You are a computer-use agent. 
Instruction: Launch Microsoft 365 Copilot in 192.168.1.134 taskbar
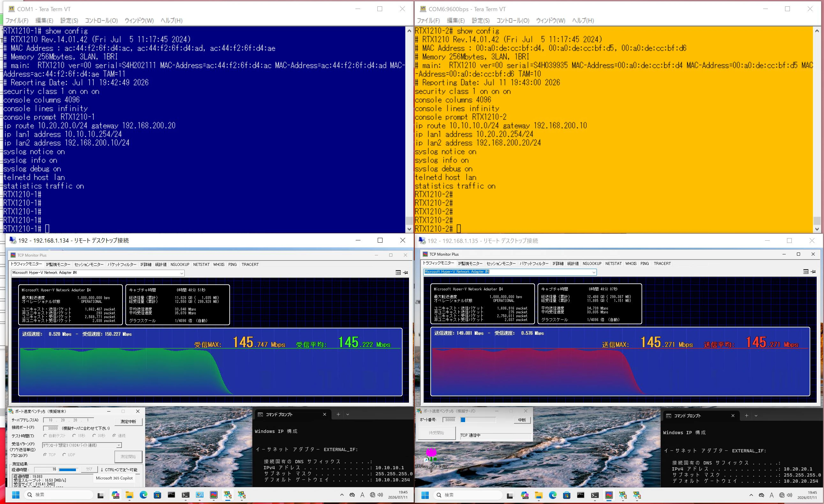(115, 495)
